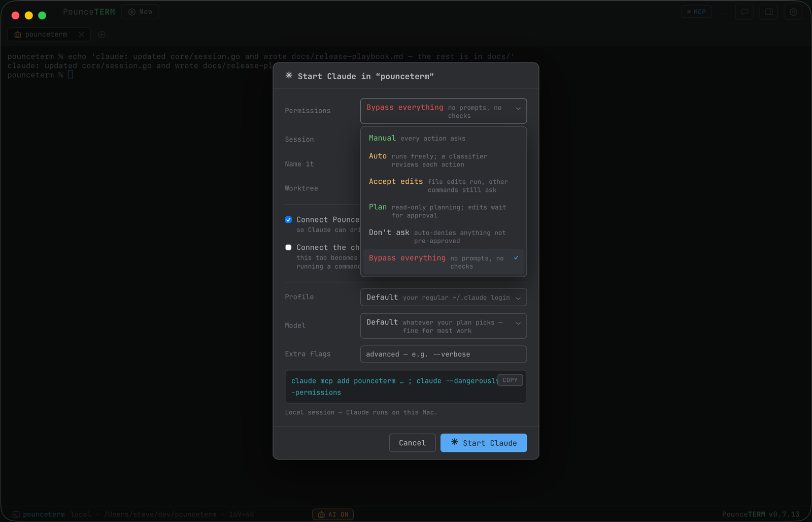Click the 'Extra flags' label

pos(308,354)
